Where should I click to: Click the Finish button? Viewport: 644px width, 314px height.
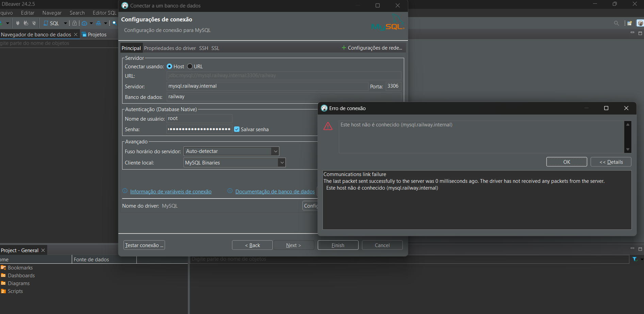338,245
